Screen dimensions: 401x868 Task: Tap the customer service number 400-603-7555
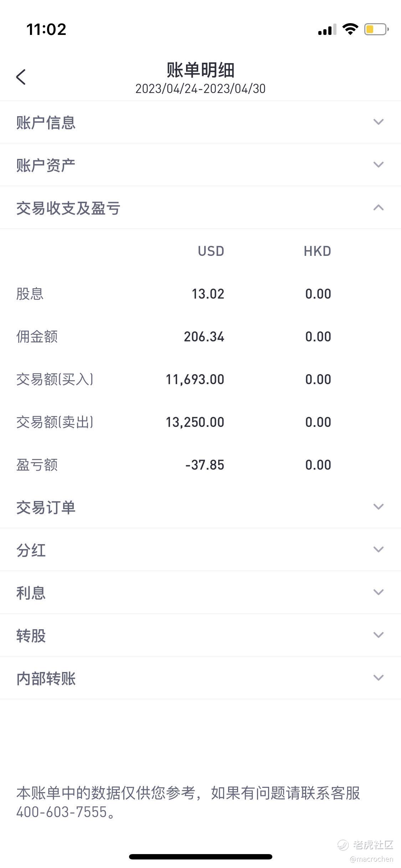pyautogui.click(x=62, y=812)
